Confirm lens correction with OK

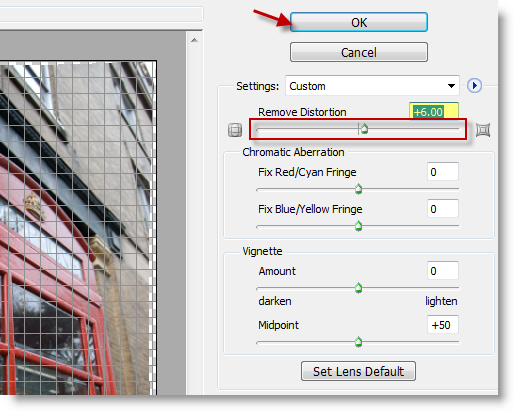(x=359, y=22)
